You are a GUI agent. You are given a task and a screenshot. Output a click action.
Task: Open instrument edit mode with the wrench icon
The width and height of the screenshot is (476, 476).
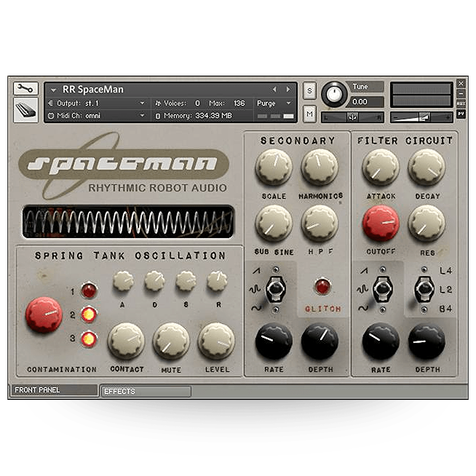point(26,89)
